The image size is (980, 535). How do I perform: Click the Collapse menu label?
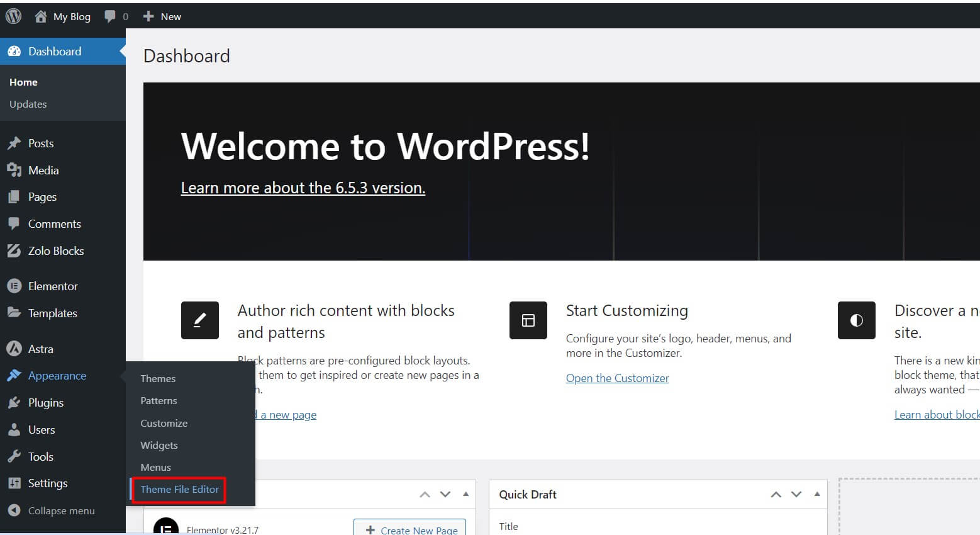pyautogui.click(x=62, y=510)
